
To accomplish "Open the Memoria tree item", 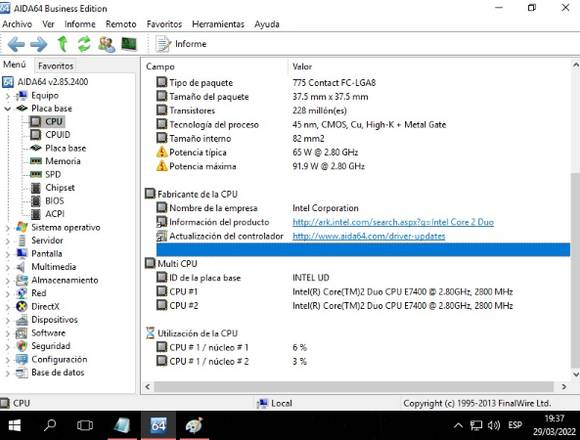I will pyautogui.click(x=63, y=161).
